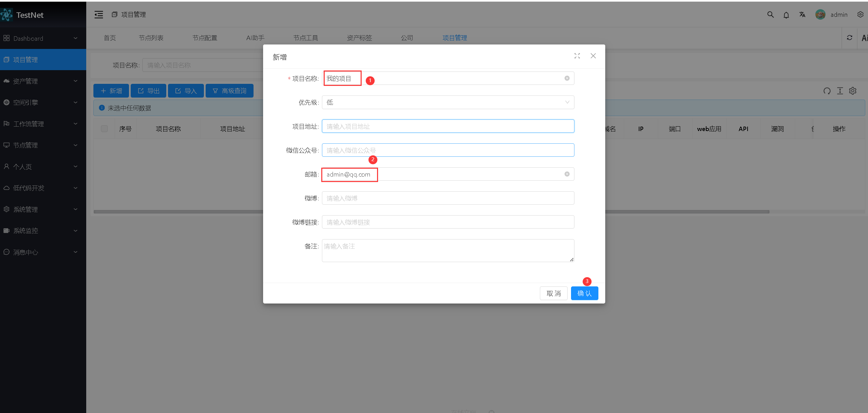Switch to the 节点列表 tab
Screen dimensions: 868x413
click(x=151, y=38)
